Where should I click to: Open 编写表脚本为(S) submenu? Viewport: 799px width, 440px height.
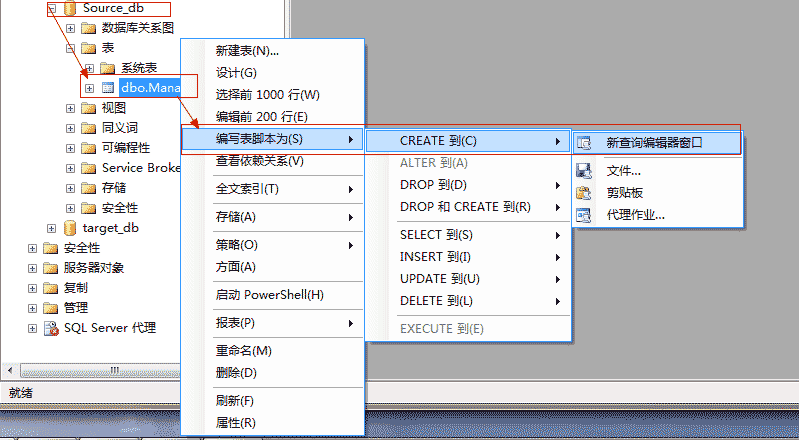click(x=273, y=139)
